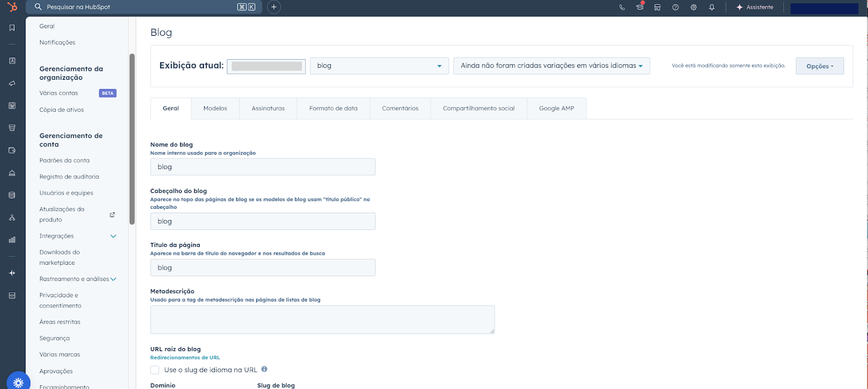
Task: Click the sidebar vertical scrollbar
Action: pyautogui.click(x=132, y=138)
